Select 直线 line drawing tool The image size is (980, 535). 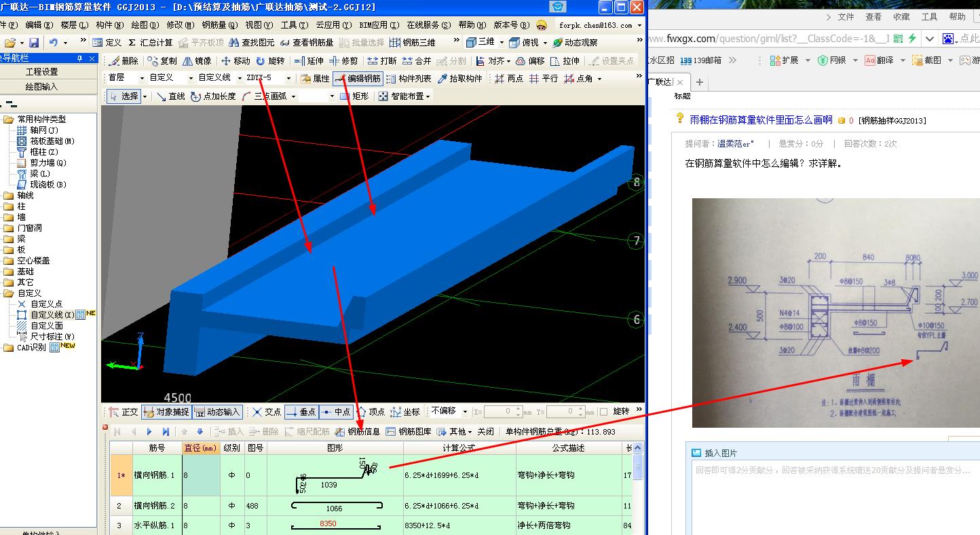click(170, 96)
